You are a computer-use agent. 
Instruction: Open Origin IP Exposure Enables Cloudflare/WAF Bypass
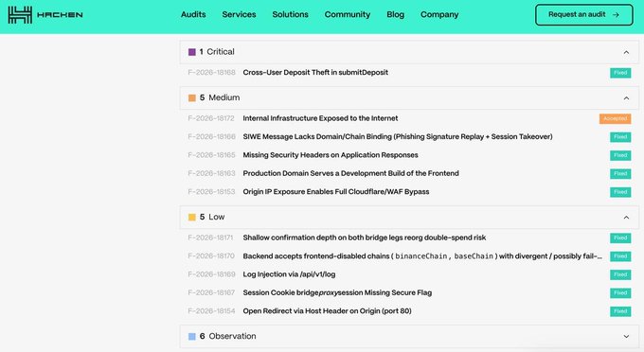(336, 191)
